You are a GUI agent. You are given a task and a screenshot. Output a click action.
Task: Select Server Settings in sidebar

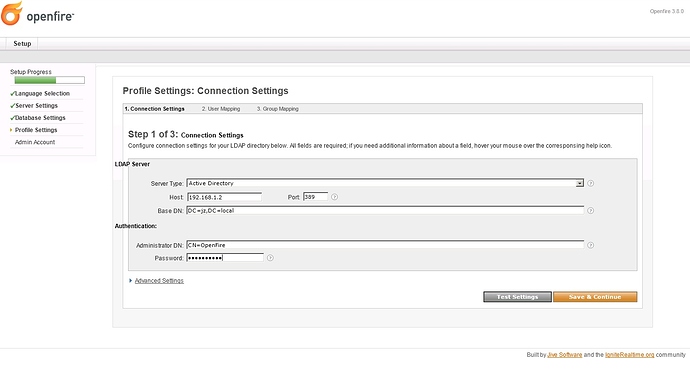click(36, 106)
